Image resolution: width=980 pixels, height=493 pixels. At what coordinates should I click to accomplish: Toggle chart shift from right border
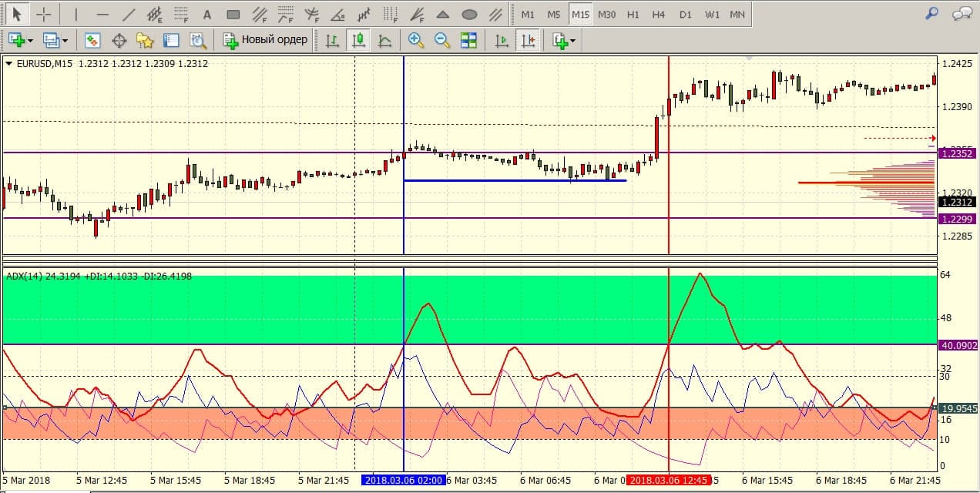528,40
